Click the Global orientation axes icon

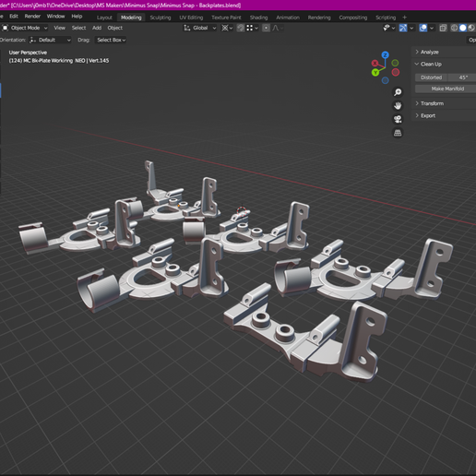click(x=187, y=28)
